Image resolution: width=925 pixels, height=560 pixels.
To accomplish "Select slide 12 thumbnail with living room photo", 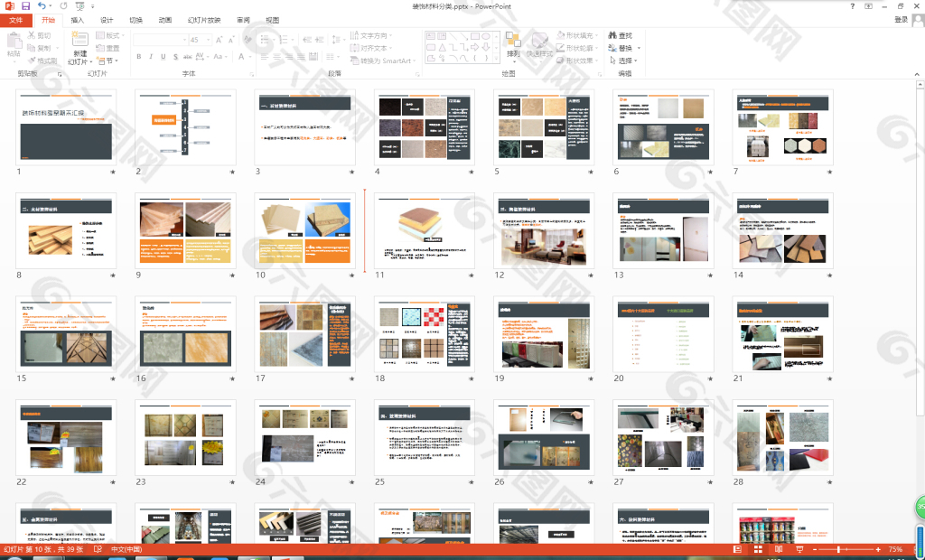I will (x=543, y=230).
